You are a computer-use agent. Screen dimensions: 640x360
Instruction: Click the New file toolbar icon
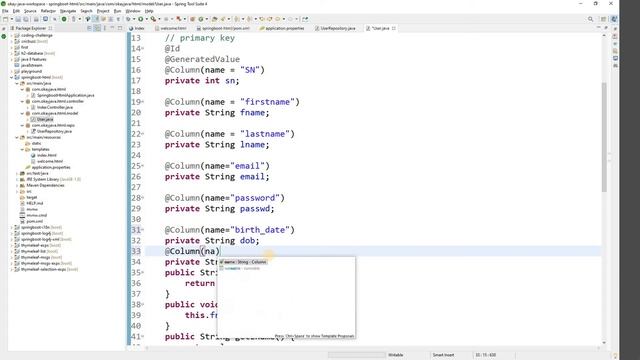pos(5,19)
